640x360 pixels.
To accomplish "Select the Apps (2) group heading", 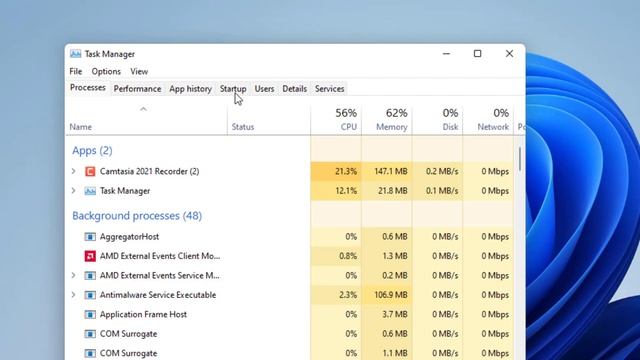I will pyautogui.click(x=92, y=151).
